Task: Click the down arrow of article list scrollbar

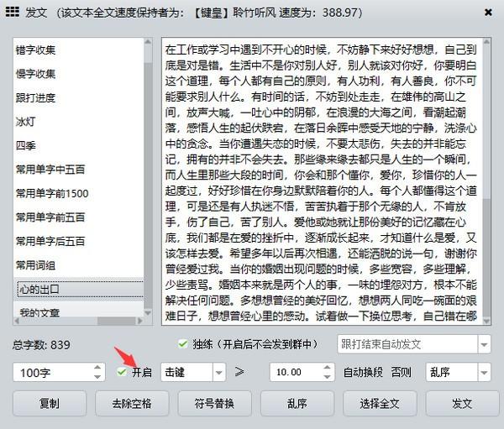Action: tap(148, 312)
